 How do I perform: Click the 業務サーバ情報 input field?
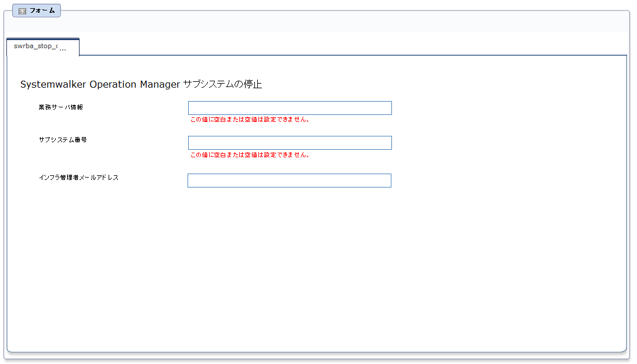[x=290, y=108]
